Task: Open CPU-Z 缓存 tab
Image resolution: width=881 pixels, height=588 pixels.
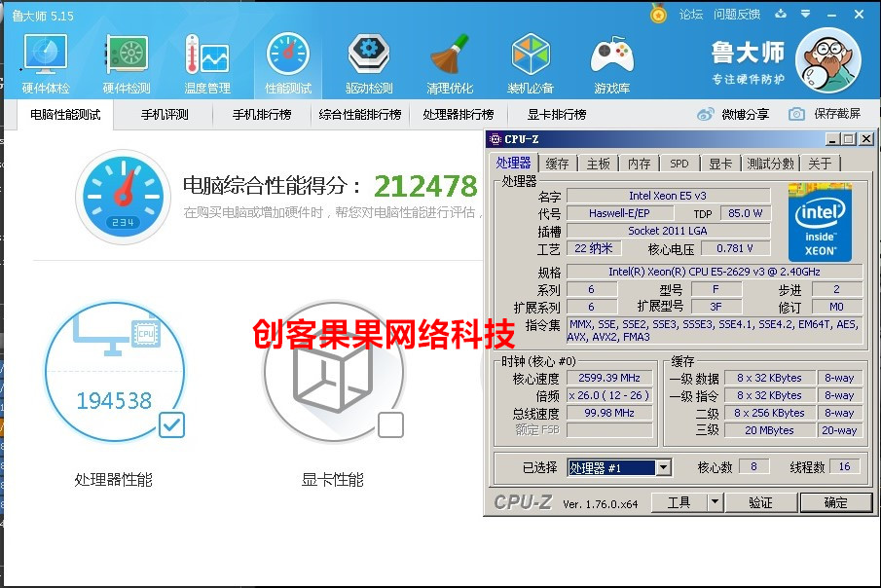Action: [x=557, y=164]
